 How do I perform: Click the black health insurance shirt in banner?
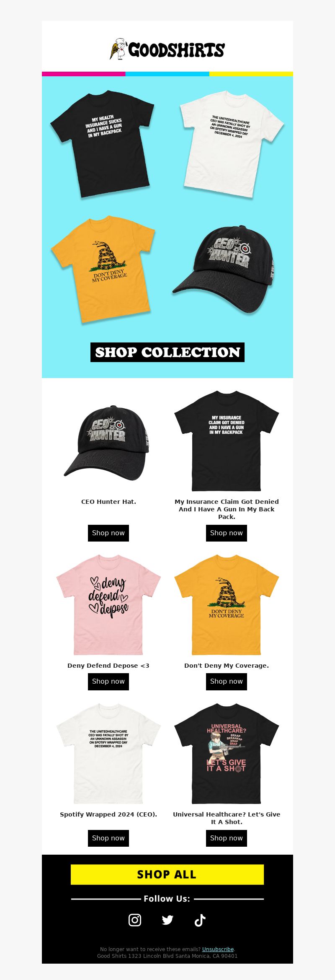click(x=103, y=143)
